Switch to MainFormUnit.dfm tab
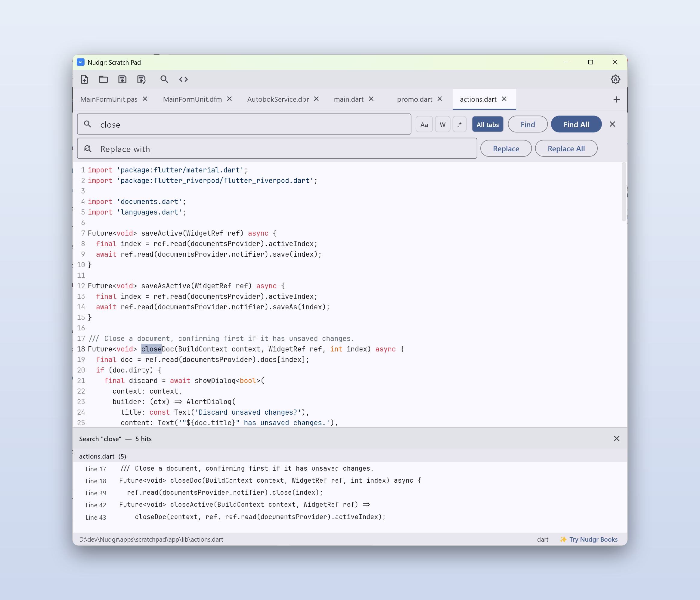The image size is (700, 600). pyautogui.click(x=192, y=99)
